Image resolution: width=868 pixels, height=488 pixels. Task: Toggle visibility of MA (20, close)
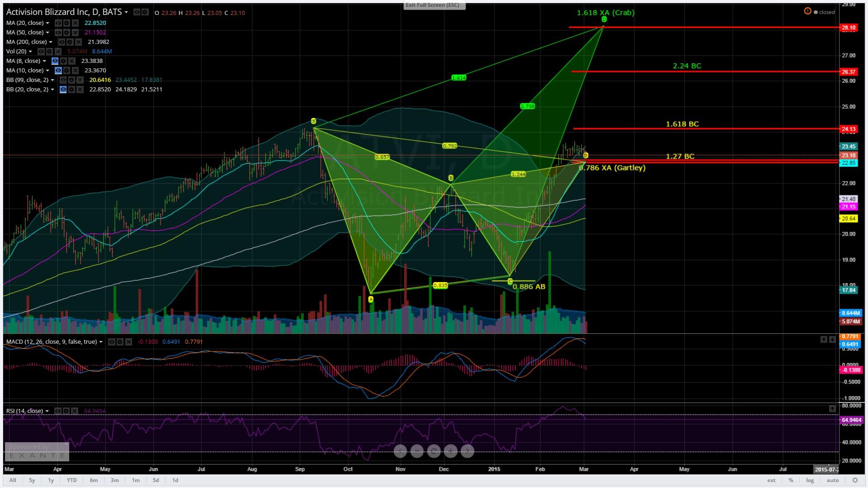point(58,23)
